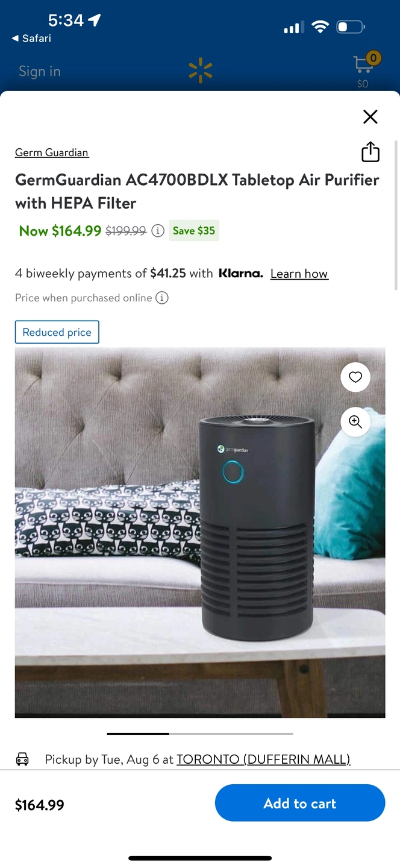The image size is (400, 868).
Task: Tap the iOS home indicator bar
Action: (x=200, y=858)
